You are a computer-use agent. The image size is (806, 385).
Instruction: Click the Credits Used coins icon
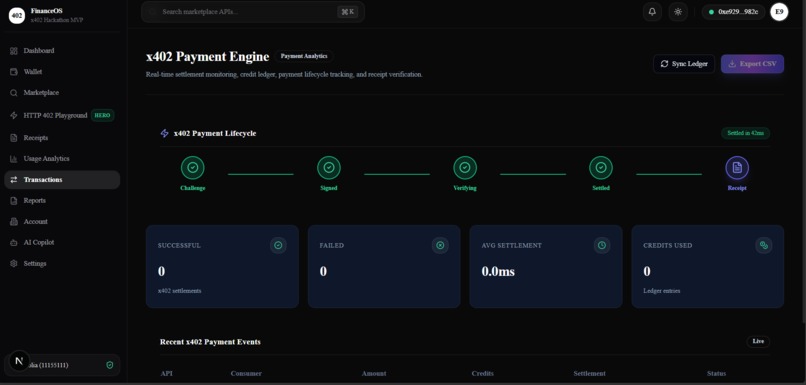pyautogui.click(x=764, y=246)
